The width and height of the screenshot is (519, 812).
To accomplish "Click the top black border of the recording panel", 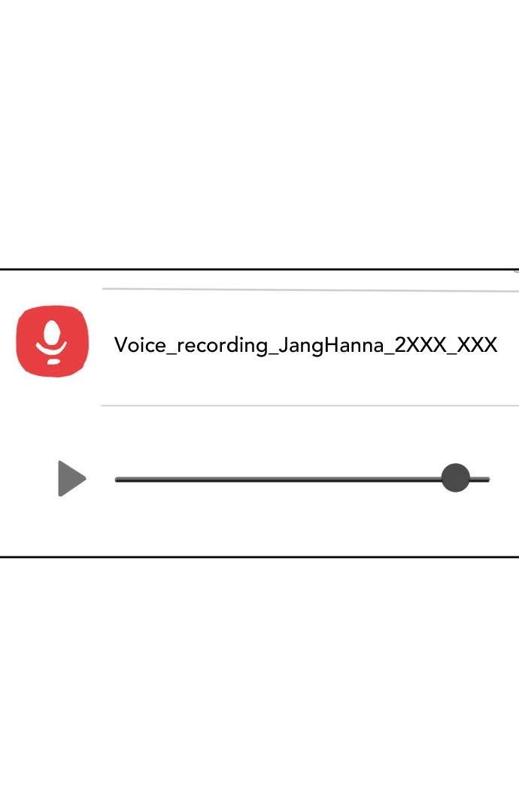I will 259,269.
